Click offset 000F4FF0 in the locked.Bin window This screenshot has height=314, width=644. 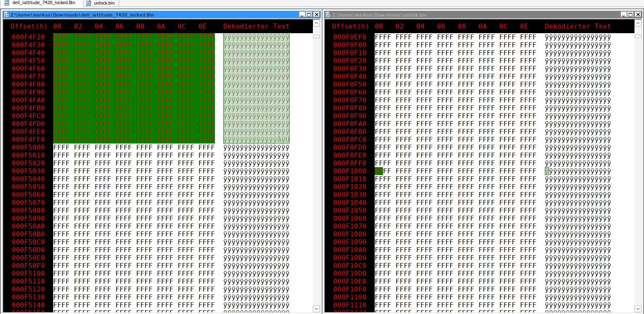click(28, 140)
